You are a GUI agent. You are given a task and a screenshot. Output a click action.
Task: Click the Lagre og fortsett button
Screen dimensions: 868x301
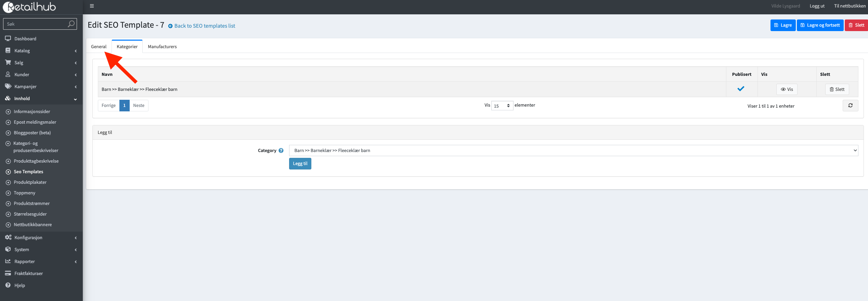click(820, 25)
